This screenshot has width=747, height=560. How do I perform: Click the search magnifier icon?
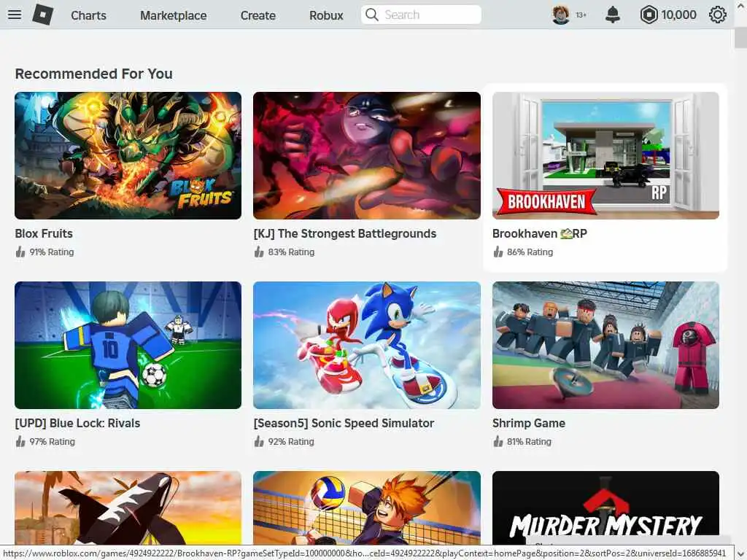[371, 15]
